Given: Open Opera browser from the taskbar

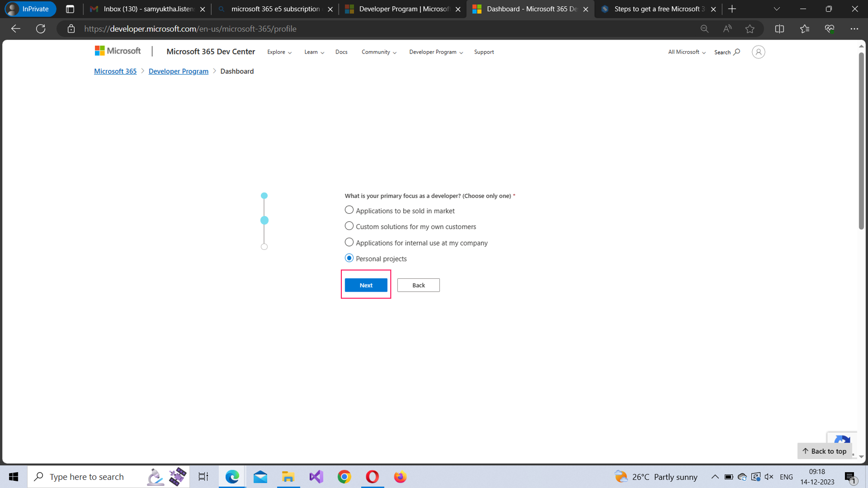Looking at the screenshot, I should [372, 476].
